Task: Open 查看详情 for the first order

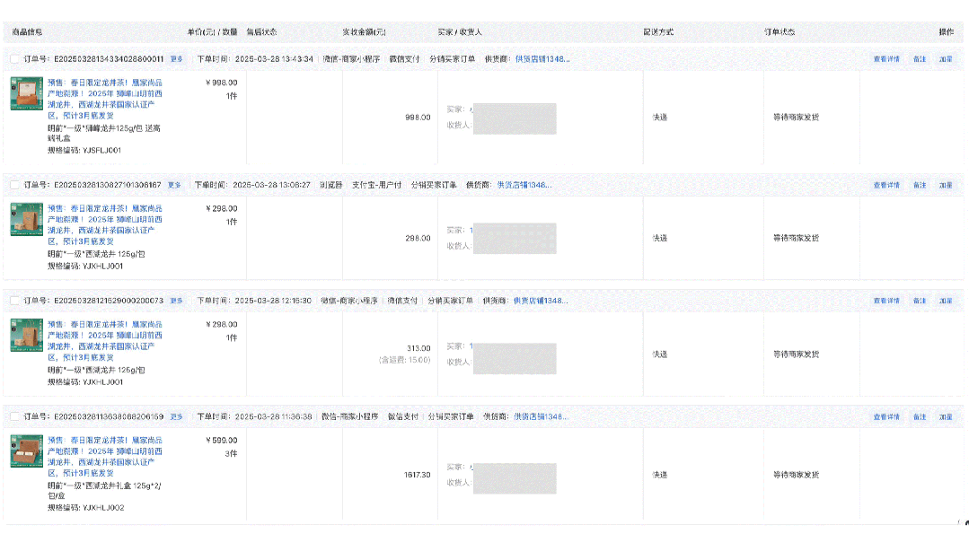Action: 886,59
